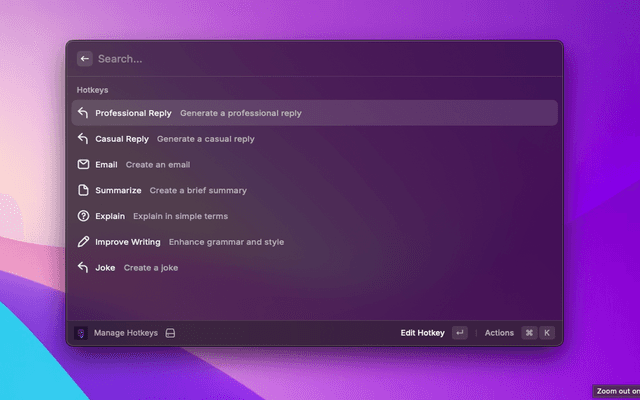Click the back arrow button beside Search
Screen dimensions: 640x400
(x=84, y=59)
